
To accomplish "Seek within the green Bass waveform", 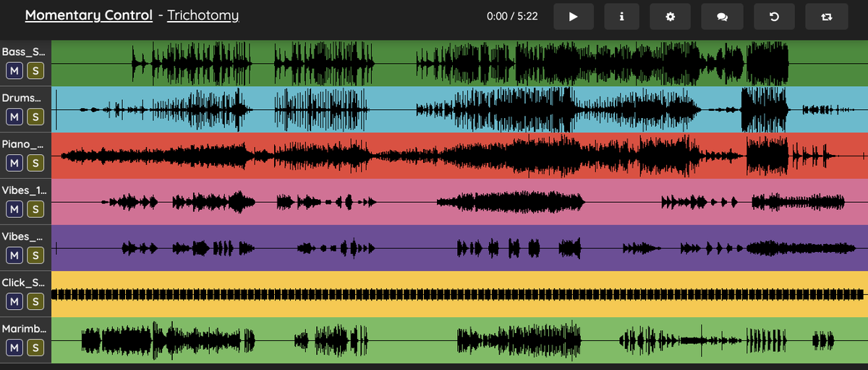I will [x=460, y=63].
